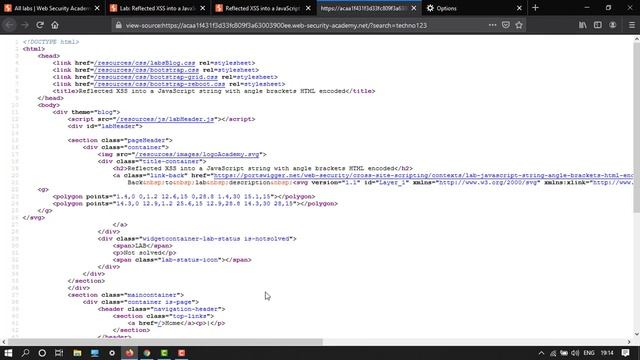The width and height of the screenshot is (640, 360).
Task: Open /resources/css/bootstrap-grid.css link
Action: coord(156,77)
